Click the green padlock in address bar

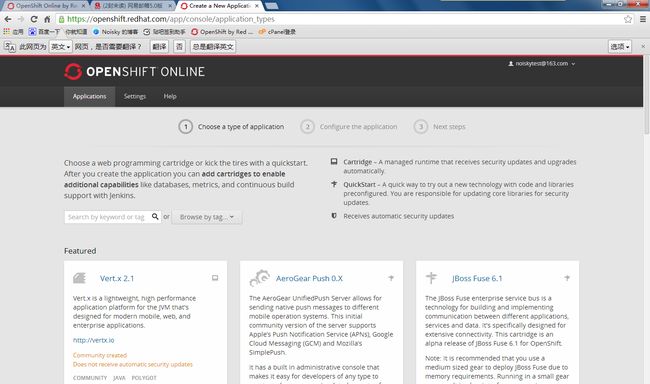point(61,19)
